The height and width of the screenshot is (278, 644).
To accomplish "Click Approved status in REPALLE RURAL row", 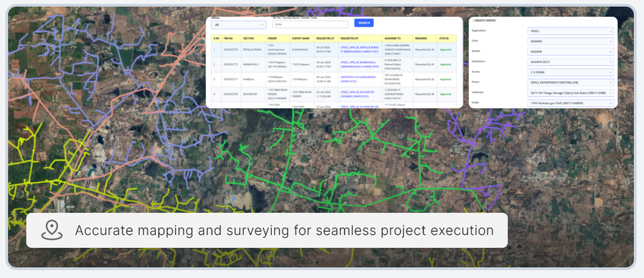I will click(445, 50).
